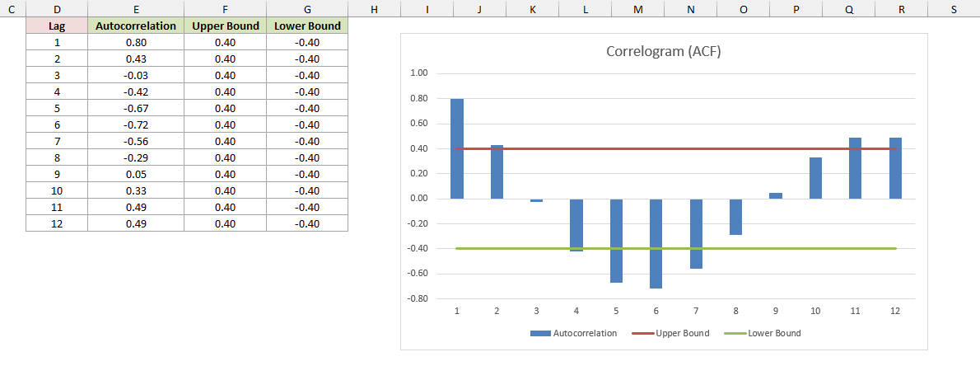Select the red Upper Bound line in chart
The height and width of the screenshot is (380, 980).
tap(676, 148)
